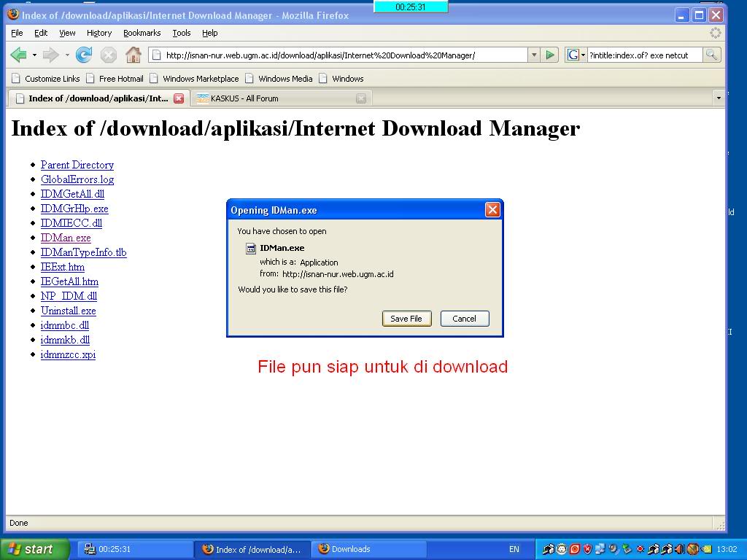Open the Home page icon
Screen dimensions: 747x560
pos(133,55)
